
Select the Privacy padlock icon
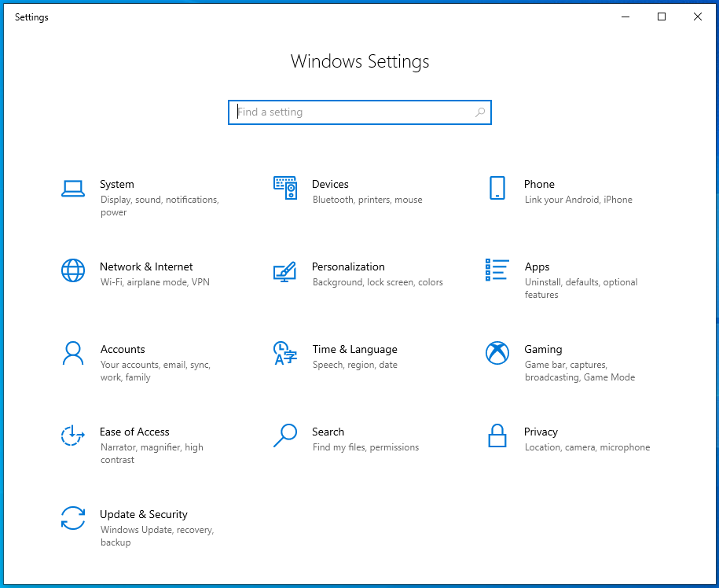click(497, 435)
